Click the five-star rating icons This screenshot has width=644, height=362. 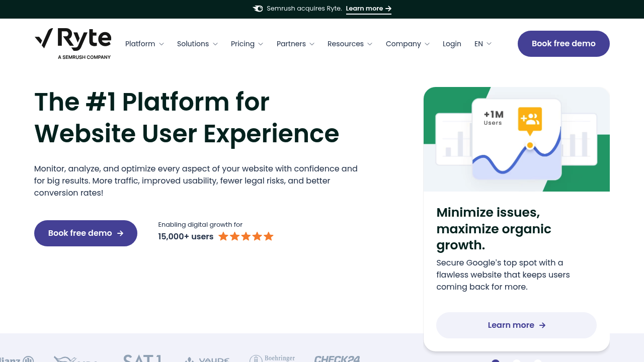246,236
